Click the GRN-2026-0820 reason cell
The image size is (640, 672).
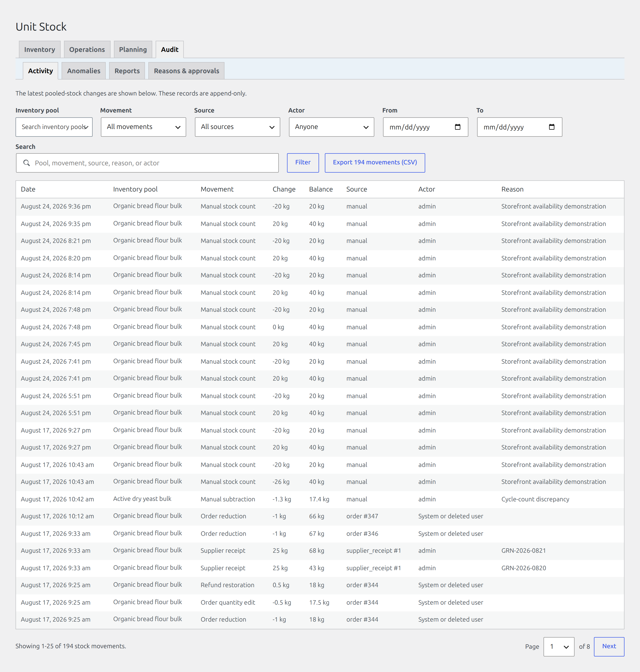point(523,568)
